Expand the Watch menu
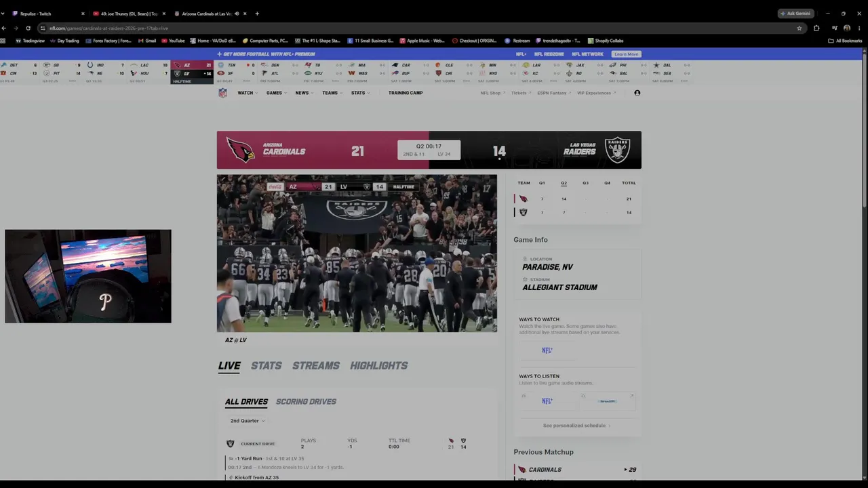Viewport: 868px width, 488px height. (247, 93)
